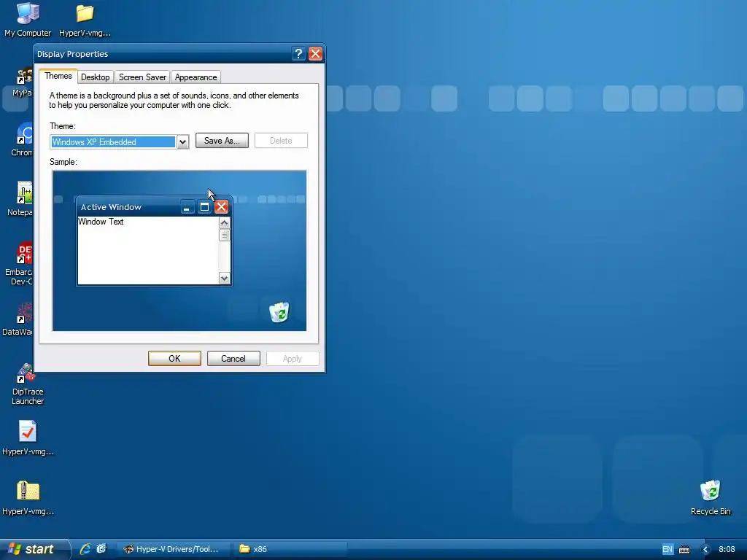The width and height of the screenshot is (747, 560).
Task: Click the sample window scroll up arrow
Action: pos(225,223)
